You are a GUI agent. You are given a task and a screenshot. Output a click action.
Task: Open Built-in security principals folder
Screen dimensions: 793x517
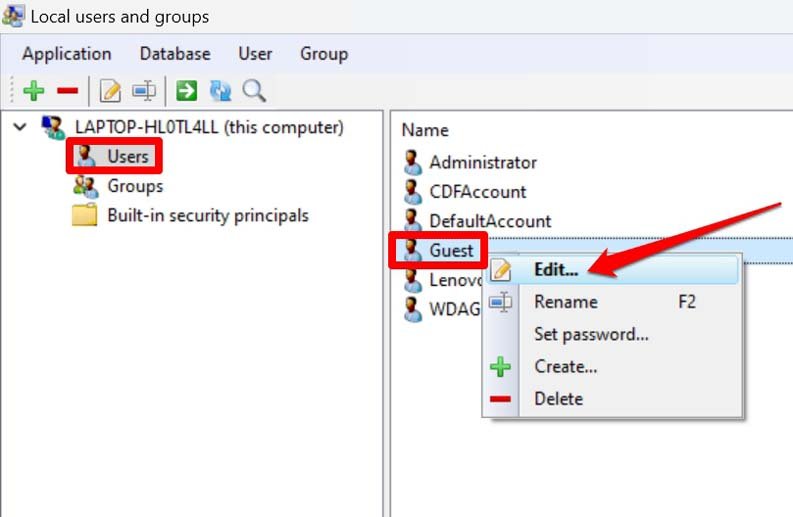[x=207, y=215]
